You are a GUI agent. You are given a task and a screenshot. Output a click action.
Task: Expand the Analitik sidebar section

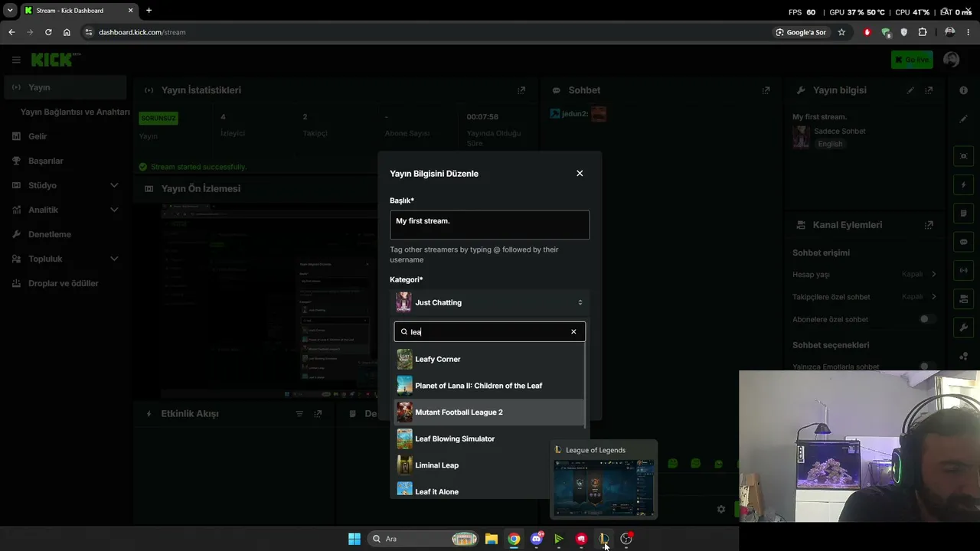(64, 210)
